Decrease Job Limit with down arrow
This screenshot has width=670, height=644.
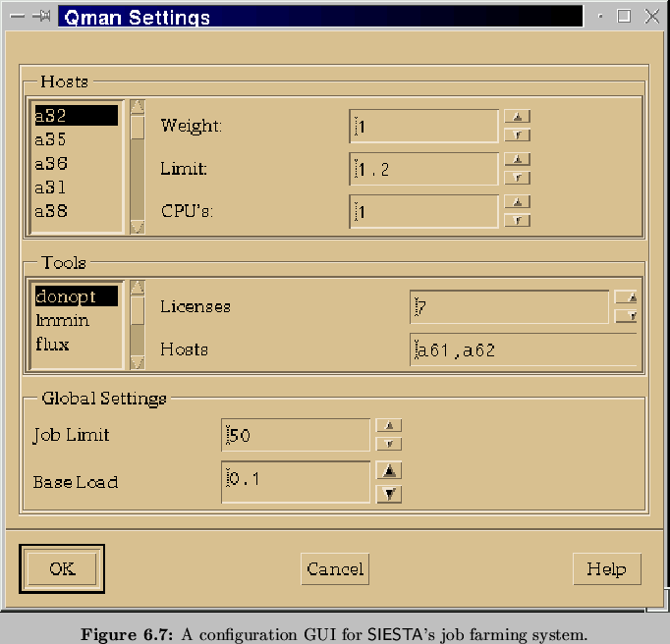tap(389, 444)
